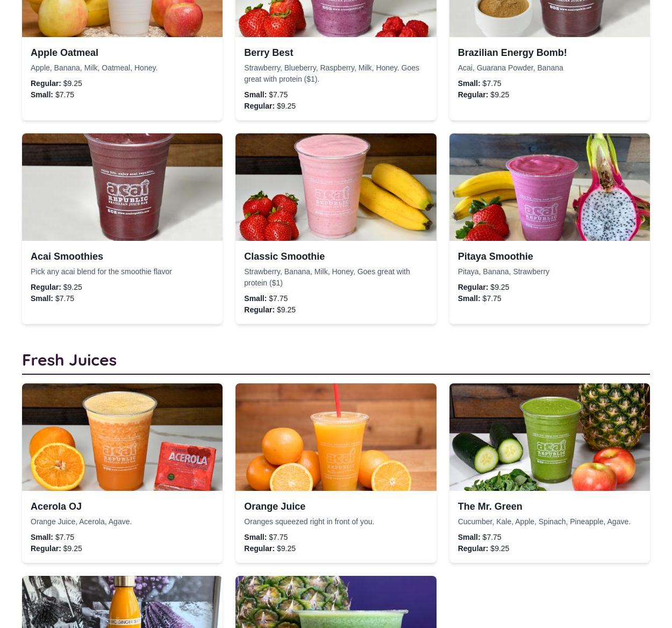The width and height of the screenshot is (672, 628).
Task: Select the Brazilian Energy Bomb! heading
Action: tap(512, 53)
